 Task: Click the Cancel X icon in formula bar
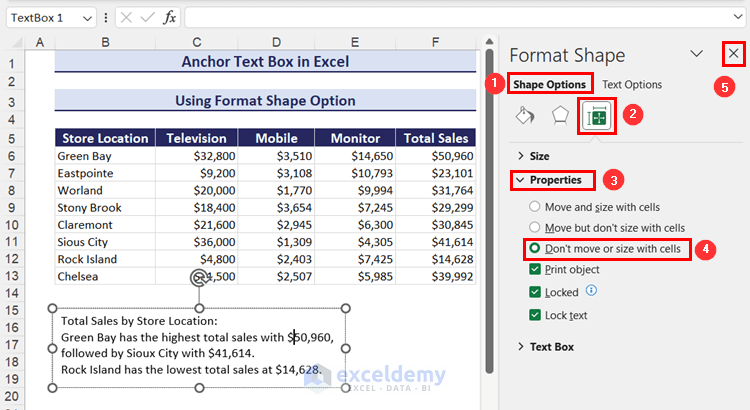126,18
